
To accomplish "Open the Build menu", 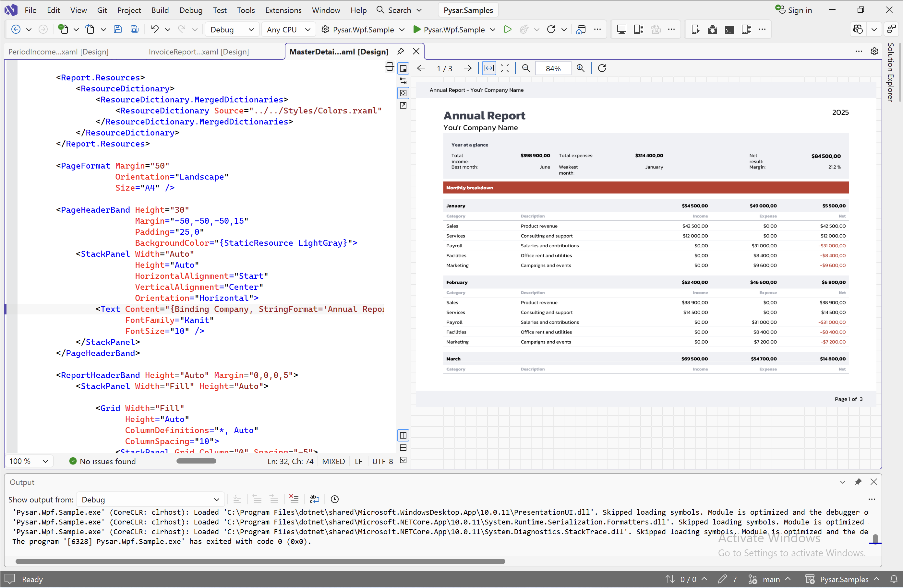I will click(x=160, y=10).
